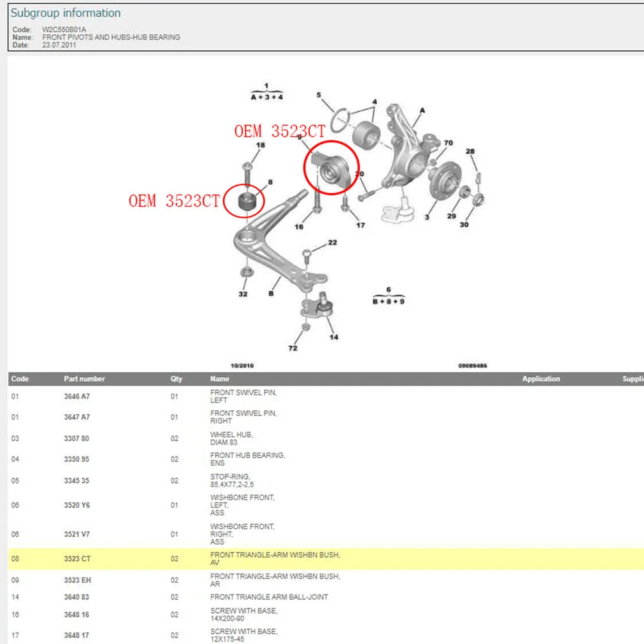Click the Name column header
Viewport: 644px width, 644px height.
(x=220, y=379)
